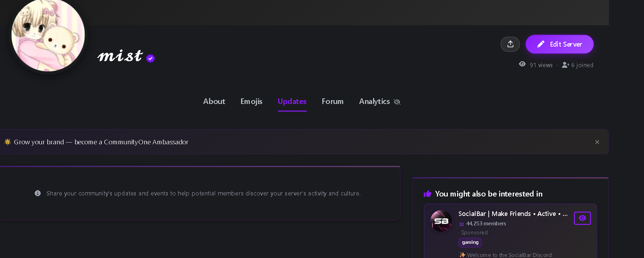
Task: Toggle the hidden-eye icon beside Analytics
Action: pyautogui.click(x=397, y=102)
